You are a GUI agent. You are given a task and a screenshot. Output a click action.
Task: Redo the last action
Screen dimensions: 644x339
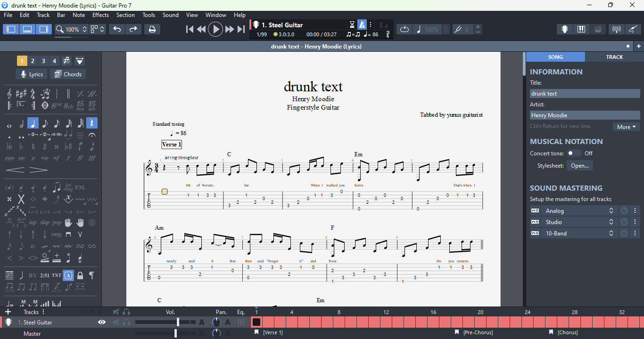pos(133,29)
